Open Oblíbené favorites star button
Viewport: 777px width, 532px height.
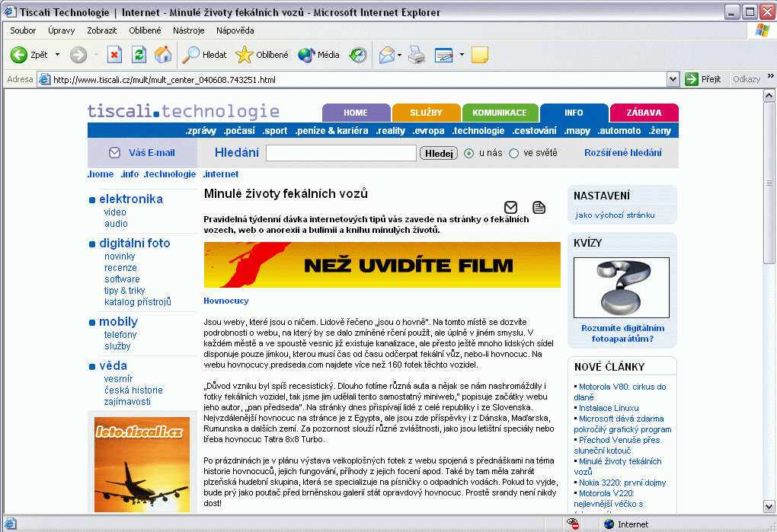point(261,55)
